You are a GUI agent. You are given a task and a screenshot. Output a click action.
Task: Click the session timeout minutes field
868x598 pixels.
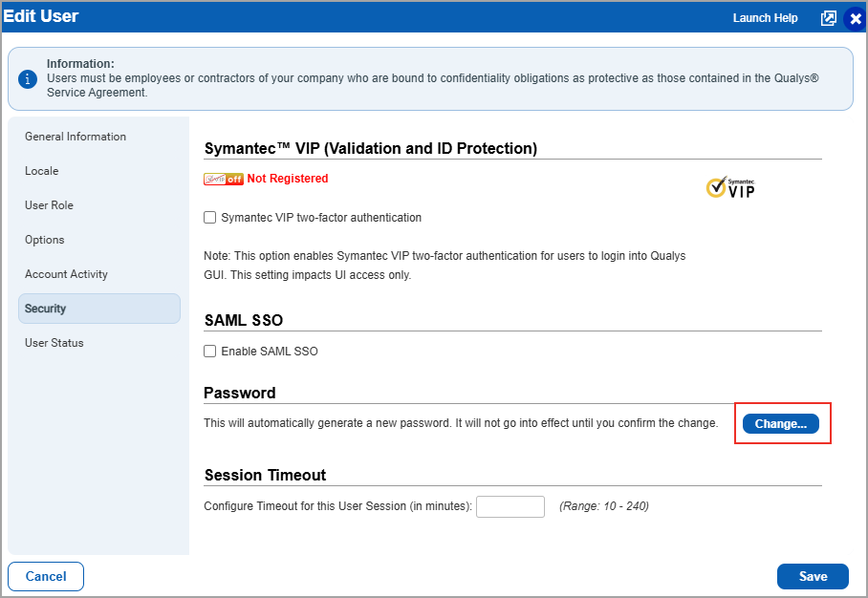pyautogui.click(x=510, y=506)
